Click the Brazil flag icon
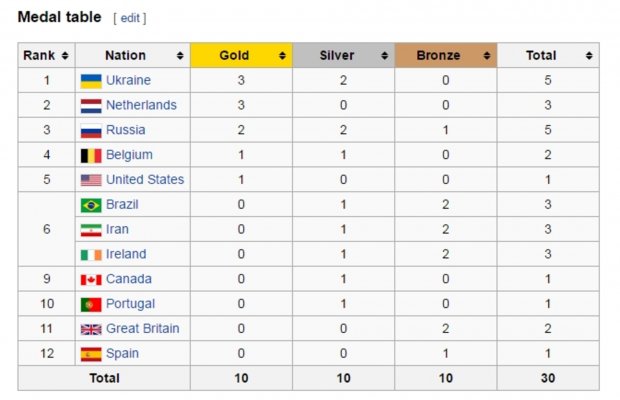620x400 pixels. click(x=91, y=205)
